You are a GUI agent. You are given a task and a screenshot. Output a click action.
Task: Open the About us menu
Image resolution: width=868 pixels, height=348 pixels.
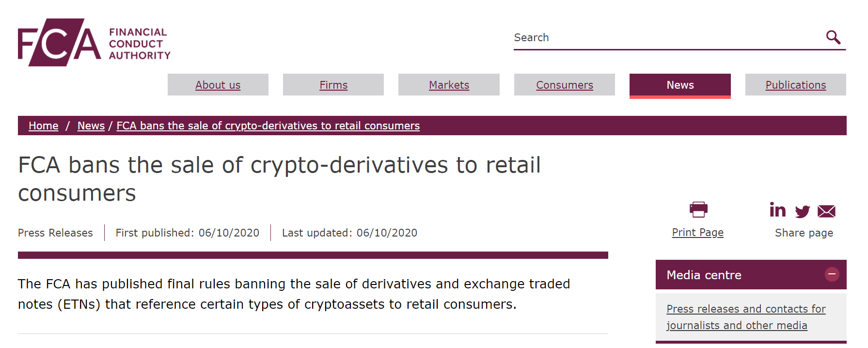click(218, 85)
